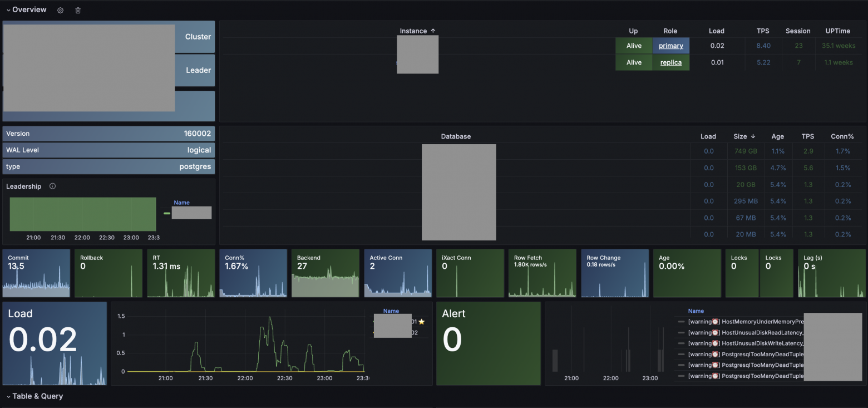The width and height of the screenshot is (868, 408).
Task: Click the star next to the first load series
Action: 421,322
